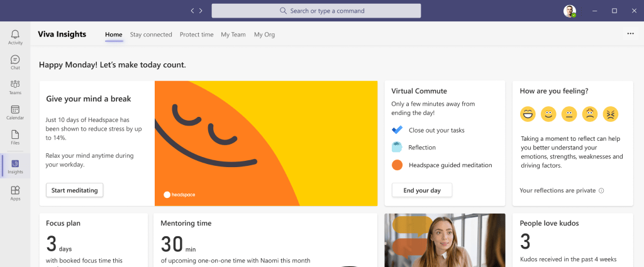Click the Virtual Commute heading
644x267 pixels.
[x=419, y=91]
